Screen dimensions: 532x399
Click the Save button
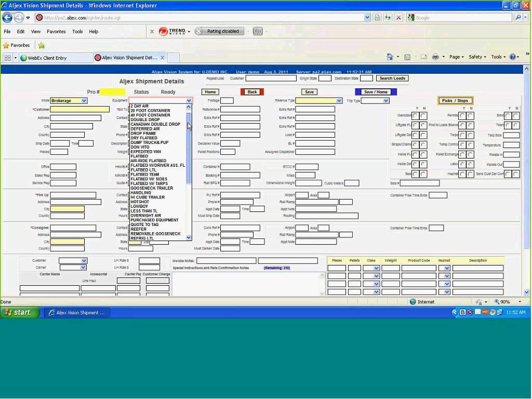309,92
